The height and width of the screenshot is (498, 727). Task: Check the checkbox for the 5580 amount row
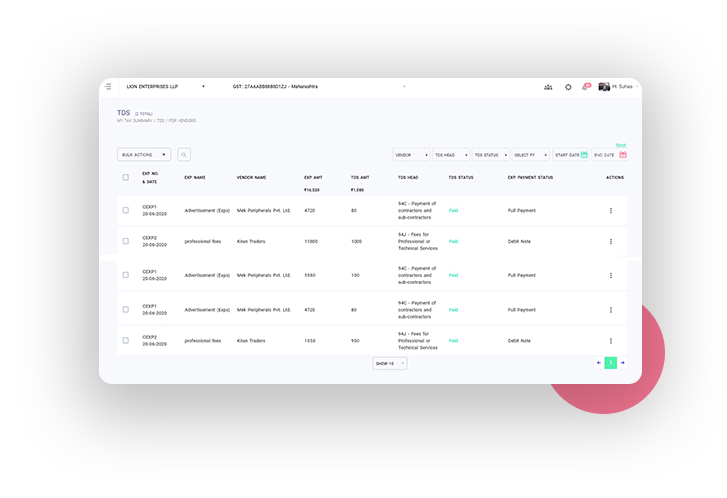click(125, 275)
